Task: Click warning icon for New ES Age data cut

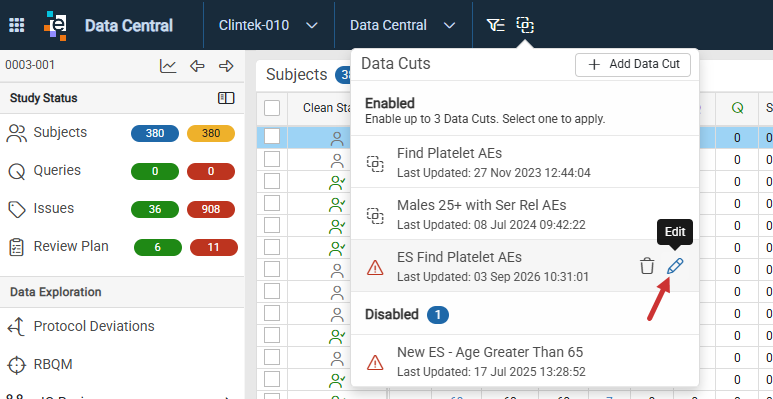Action: pos(375,363)
